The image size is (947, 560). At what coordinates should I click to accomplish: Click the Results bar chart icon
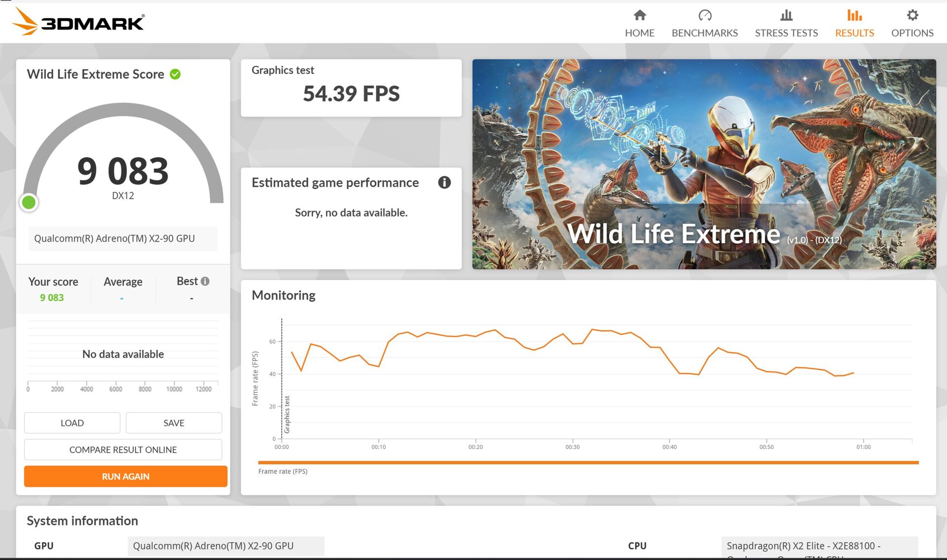pyautogui.click(x=854, y=15)
